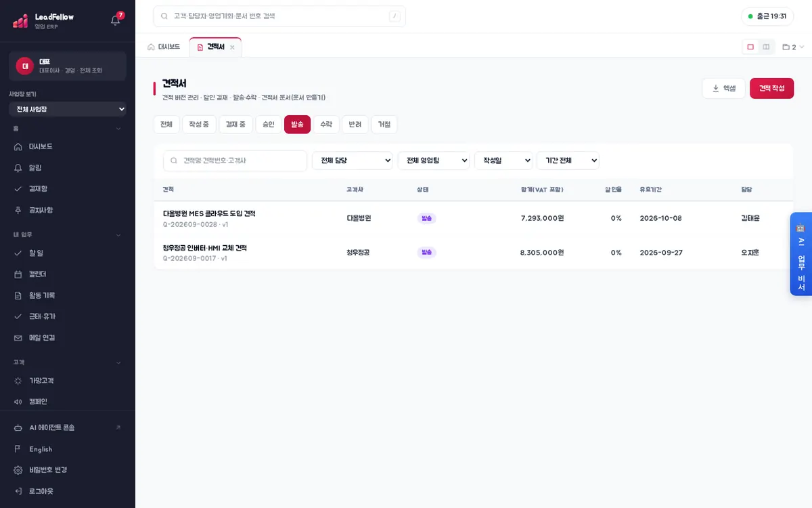Screen dimensions: 812x508
Task: Click the 견적 작성 button
Action: coord(771,88)
